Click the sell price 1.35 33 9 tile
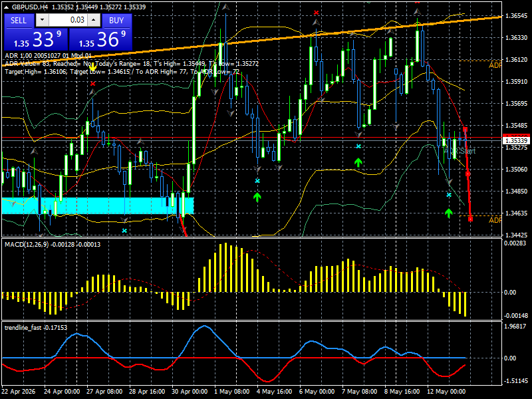Image resolution: width=532 pixels, height=399 pixels. point(37,39)
